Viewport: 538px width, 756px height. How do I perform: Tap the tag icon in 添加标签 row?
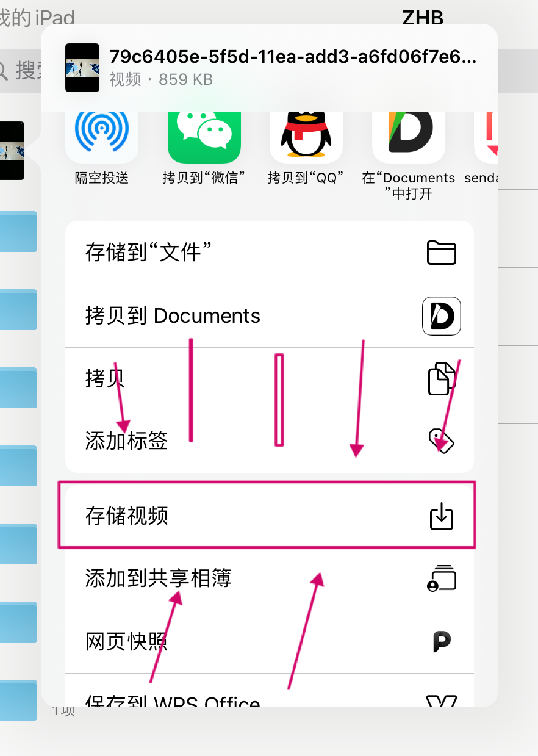click(x=442, y=441)
